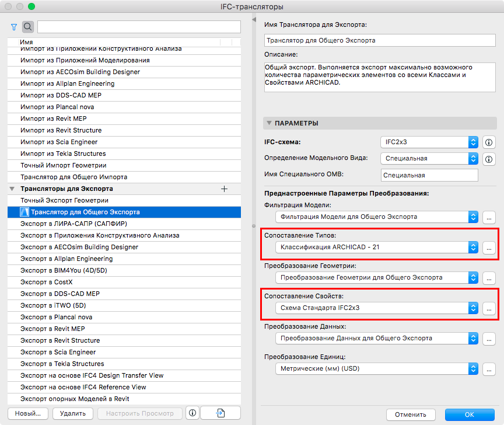Viewport: 504px width, 425px height.
Task: Select Импорт из Revit MEP
Action: (124, 119)
